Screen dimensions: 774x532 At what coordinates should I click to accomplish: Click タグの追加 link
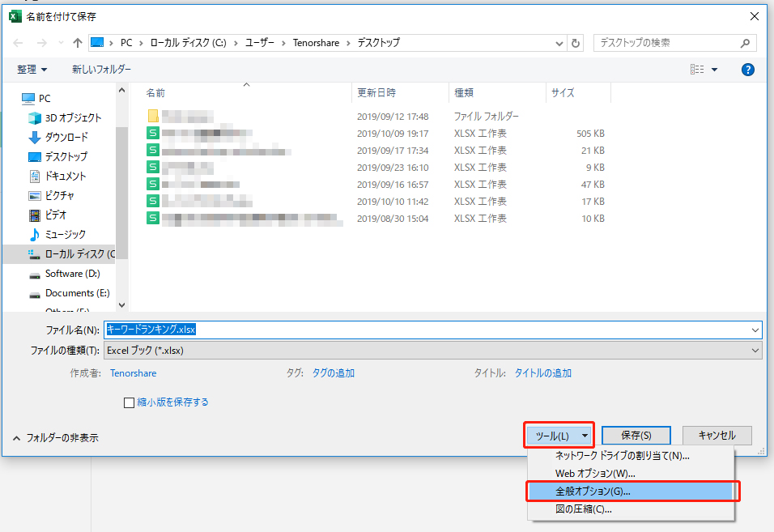coord(334,373)
